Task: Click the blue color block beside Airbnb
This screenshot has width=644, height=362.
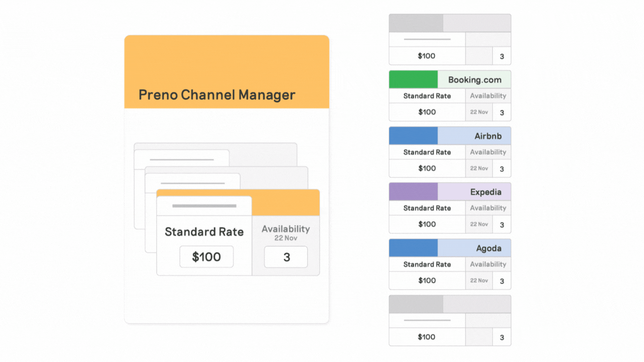Action: point(413,136)
